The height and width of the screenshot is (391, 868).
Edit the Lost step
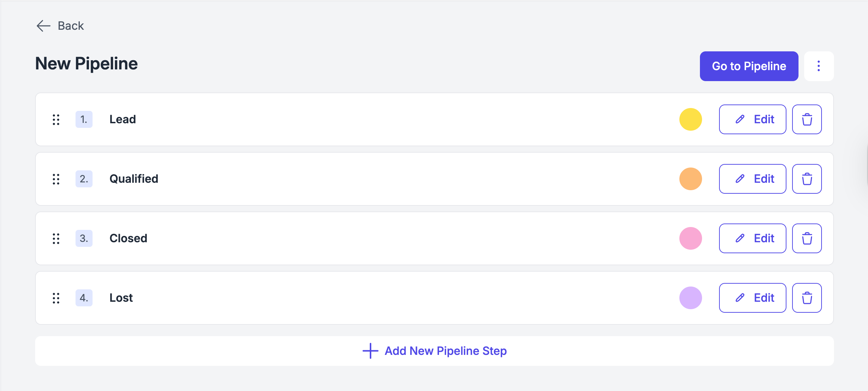[752, 298]
